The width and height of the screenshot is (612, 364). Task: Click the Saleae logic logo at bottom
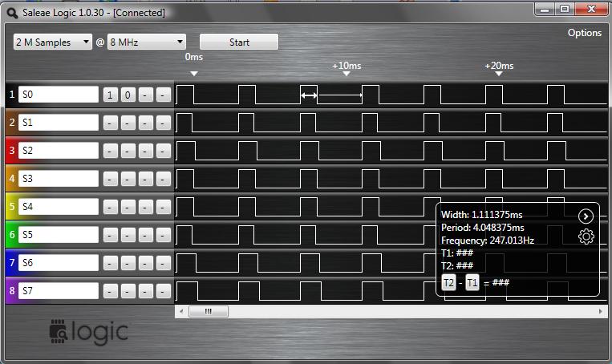[88, 331]
